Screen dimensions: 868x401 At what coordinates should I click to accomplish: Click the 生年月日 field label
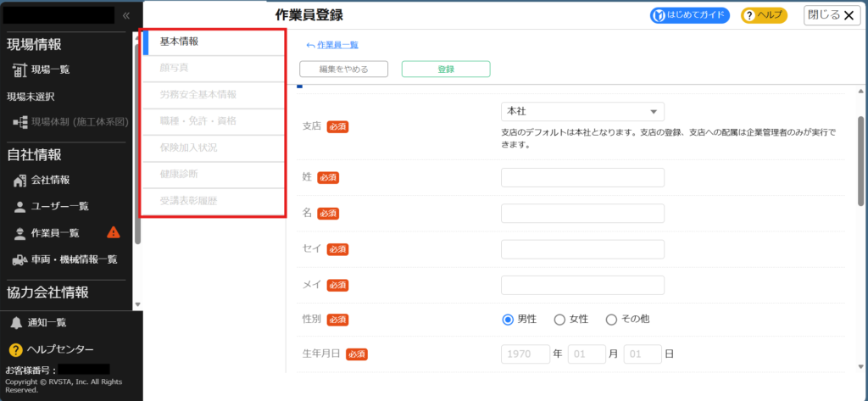coord(320,354)
